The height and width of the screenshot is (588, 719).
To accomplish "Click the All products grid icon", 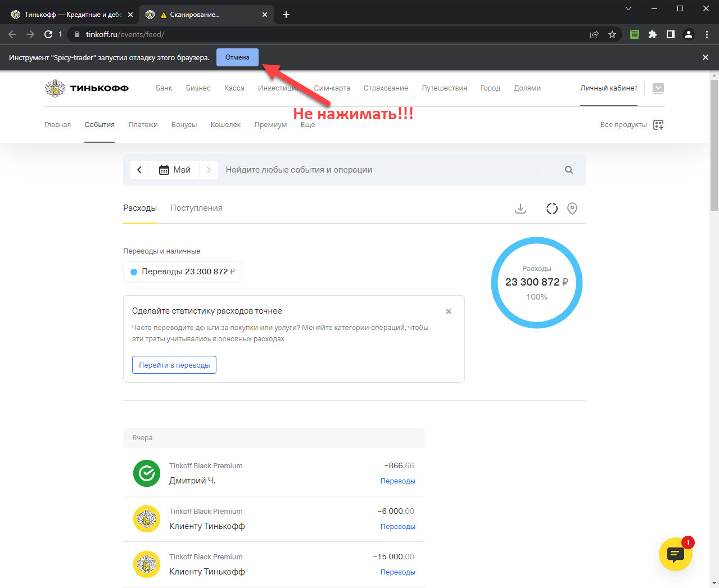I will (658, 125).
